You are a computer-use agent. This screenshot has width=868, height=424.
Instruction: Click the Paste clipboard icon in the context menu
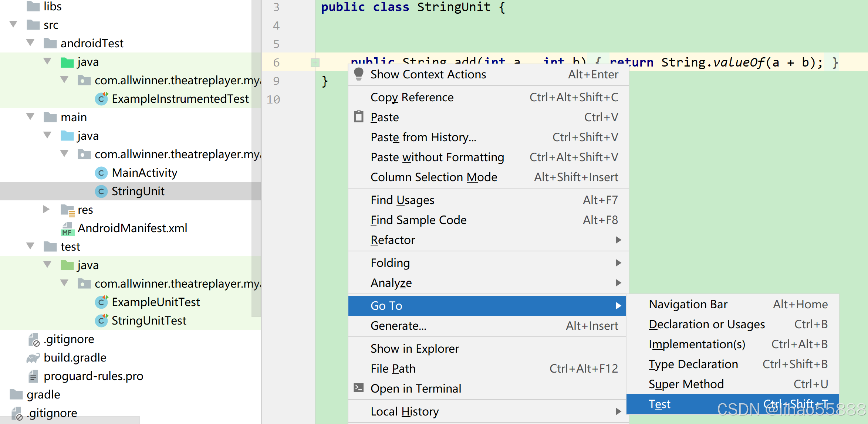click(358, 117)
